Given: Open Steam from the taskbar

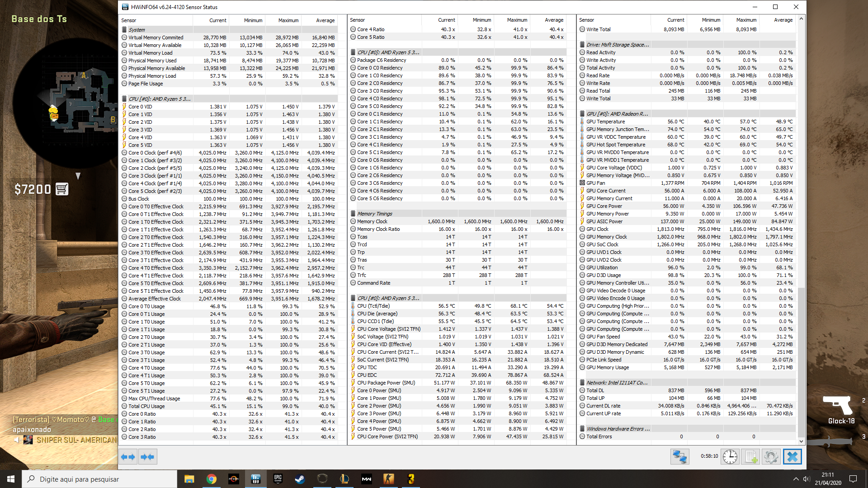Looking at the screenshot, I should point(300,479).
